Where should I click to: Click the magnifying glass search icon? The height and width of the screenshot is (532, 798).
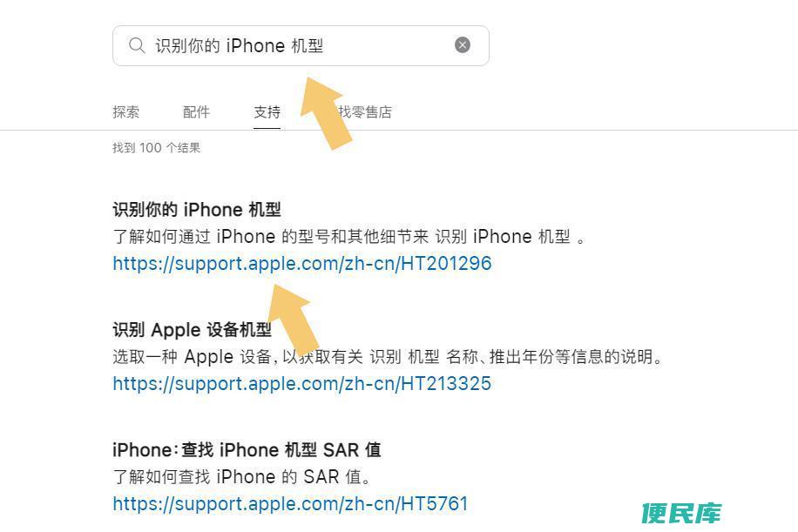pyautogui.click(x=137, y=45)
